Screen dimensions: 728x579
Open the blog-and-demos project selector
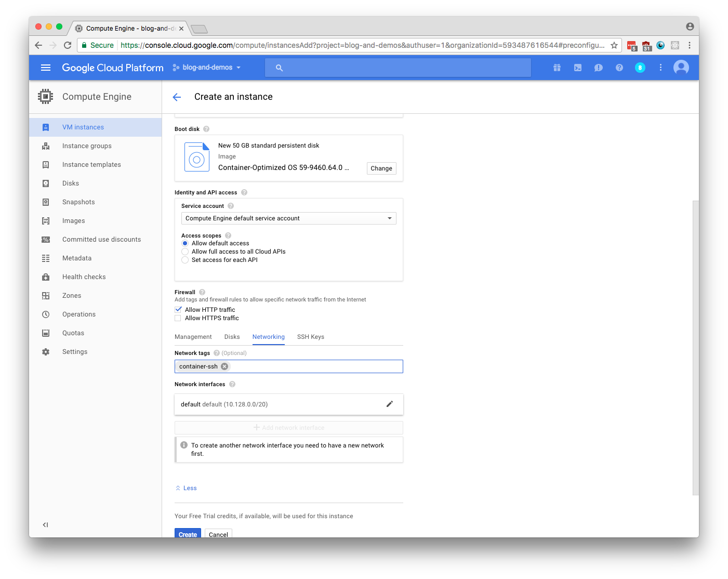click(207, 68)
